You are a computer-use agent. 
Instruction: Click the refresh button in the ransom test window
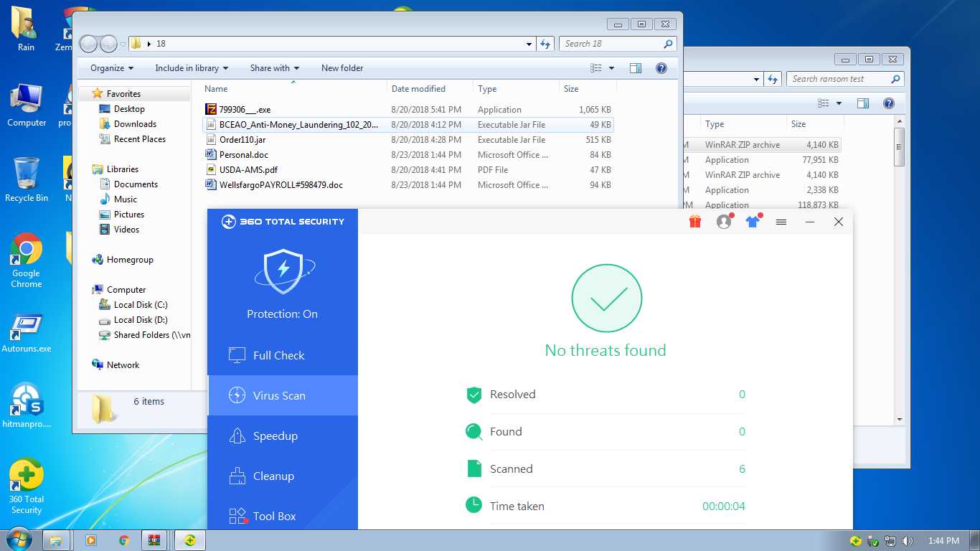(x=773, y=79)
